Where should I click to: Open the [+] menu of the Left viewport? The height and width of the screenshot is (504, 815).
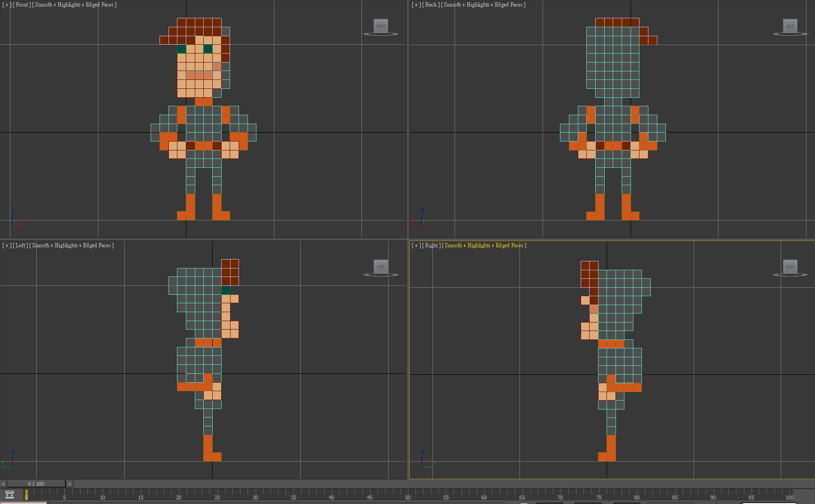[x=7, y=245]
